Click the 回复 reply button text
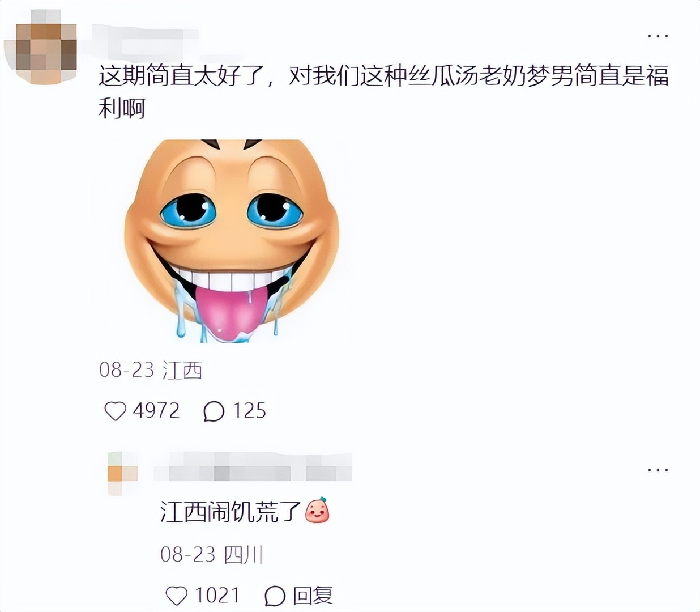This screenshot has height=612, width=700. click(313, 596)
